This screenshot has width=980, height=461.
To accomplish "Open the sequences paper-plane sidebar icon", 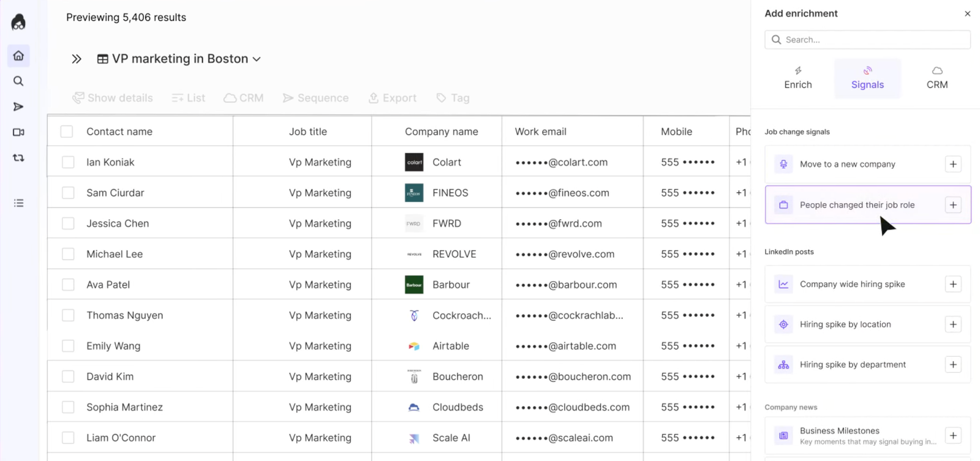I will tap(18, 107).
